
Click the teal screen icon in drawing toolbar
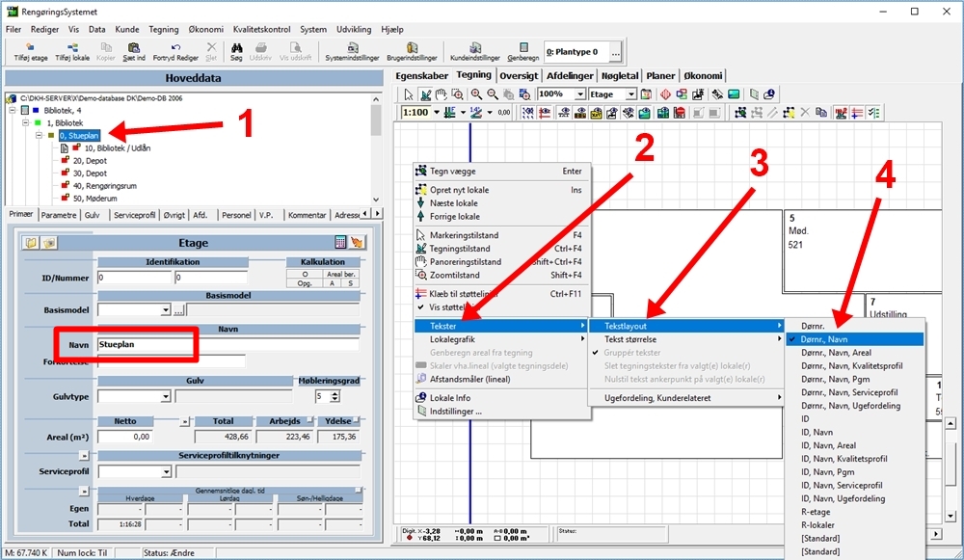point(734,94)
